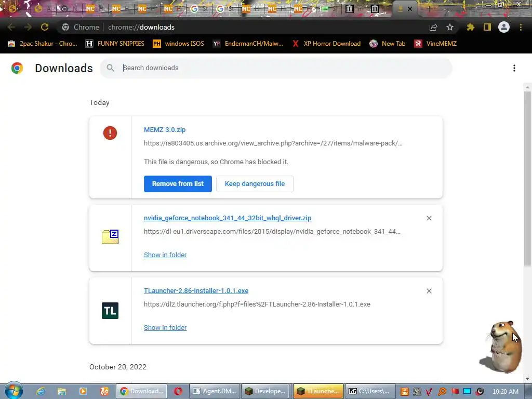Click the 'This file is dangerous' message
Image resolution: width=532 pixels, height=399 pixels.
point(216,162)
